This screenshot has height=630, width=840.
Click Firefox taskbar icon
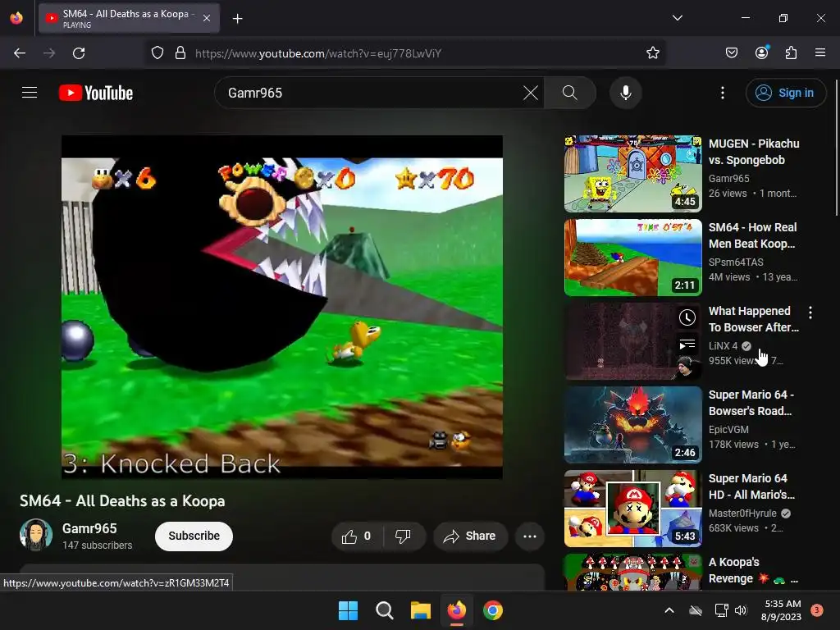456,610
